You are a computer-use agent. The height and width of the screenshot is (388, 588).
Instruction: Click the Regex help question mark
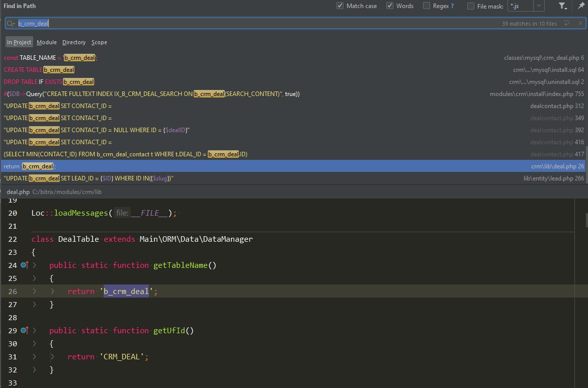[452, 6]
